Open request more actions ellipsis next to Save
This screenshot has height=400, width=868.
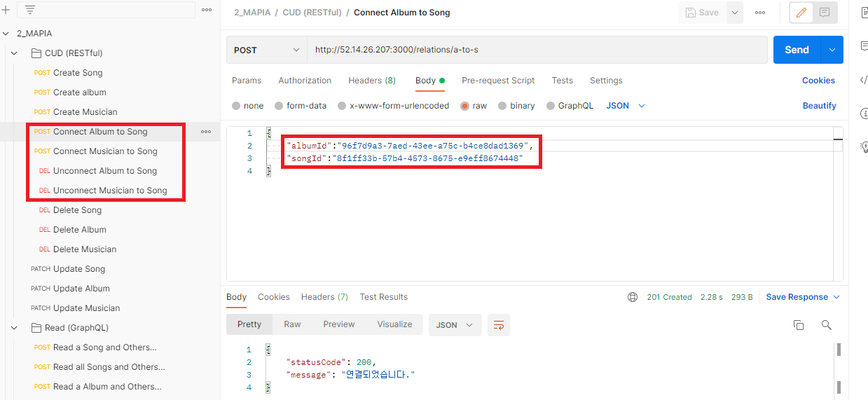(760, 13)
